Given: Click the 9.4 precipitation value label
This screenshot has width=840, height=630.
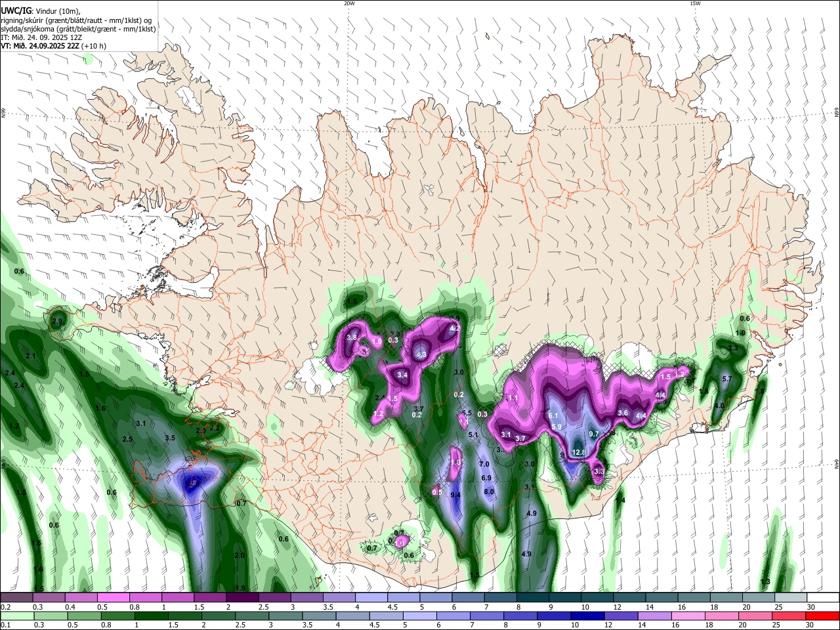Looking at the screenshot, I should coord(455,495).
